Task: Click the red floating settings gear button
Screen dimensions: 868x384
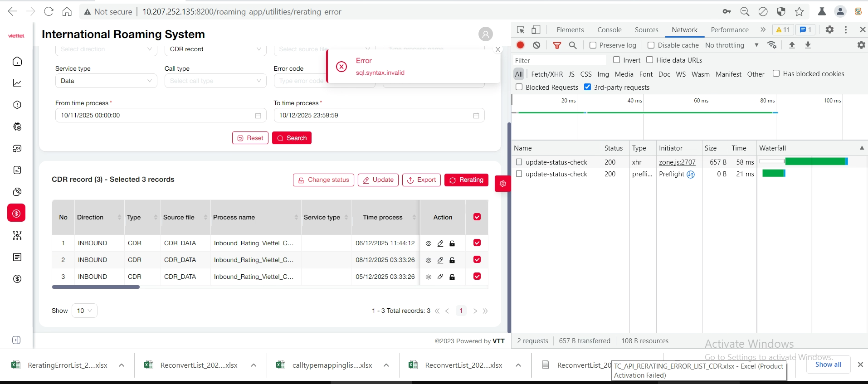Action: [x=502, y=184]
